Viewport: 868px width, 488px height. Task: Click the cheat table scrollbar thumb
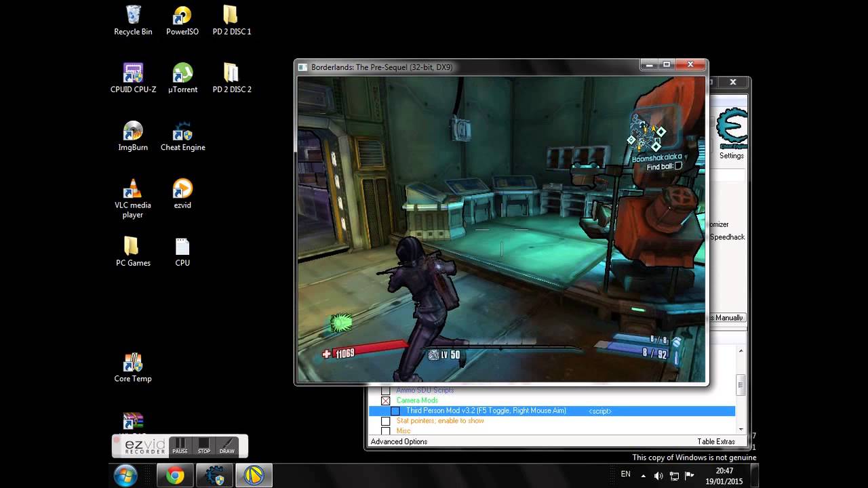741,384
